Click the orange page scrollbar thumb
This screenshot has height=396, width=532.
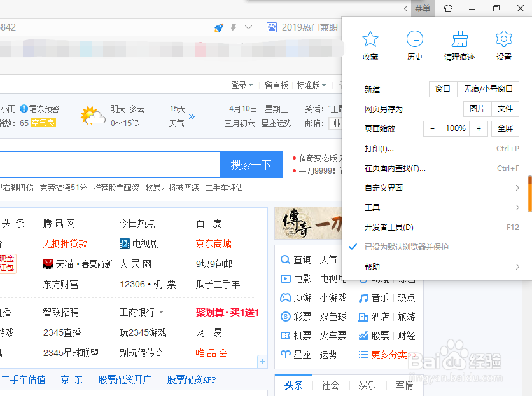point(529,194)
